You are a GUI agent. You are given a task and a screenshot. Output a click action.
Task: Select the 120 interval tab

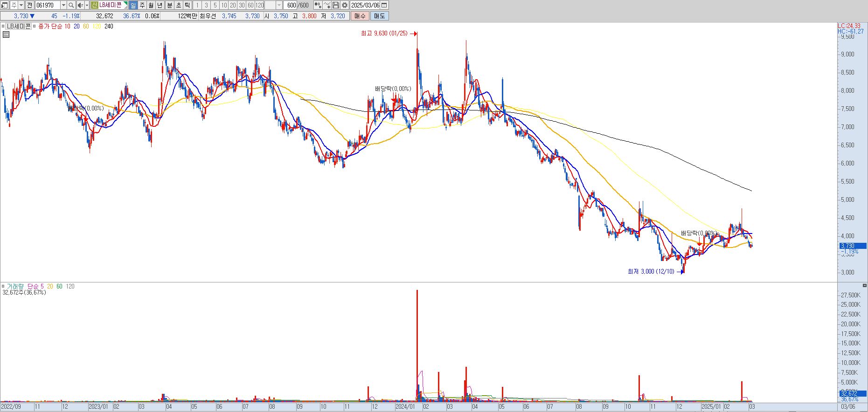[259, 5]
